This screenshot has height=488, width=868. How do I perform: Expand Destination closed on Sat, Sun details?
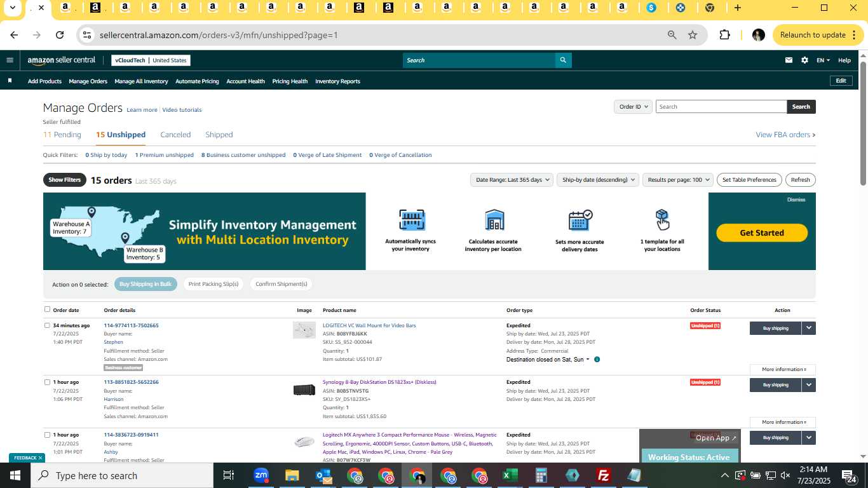[587, 360]
